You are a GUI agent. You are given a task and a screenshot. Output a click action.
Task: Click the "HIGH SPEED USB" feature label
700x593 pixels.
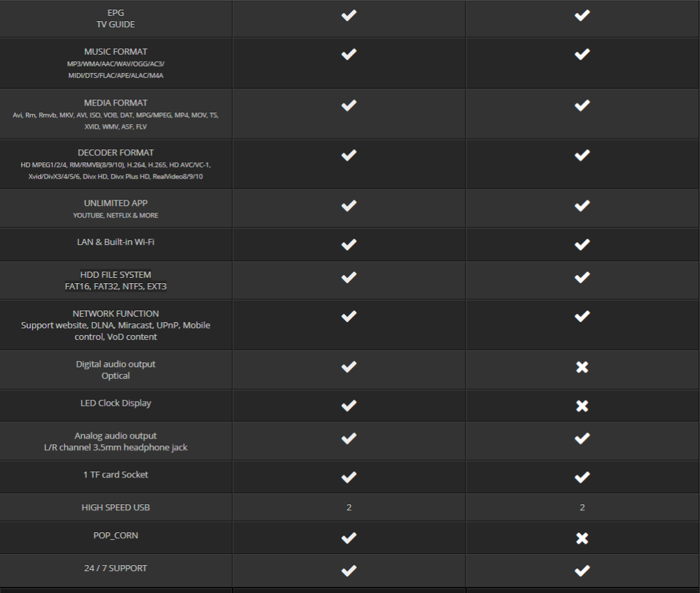coord(116,508)
